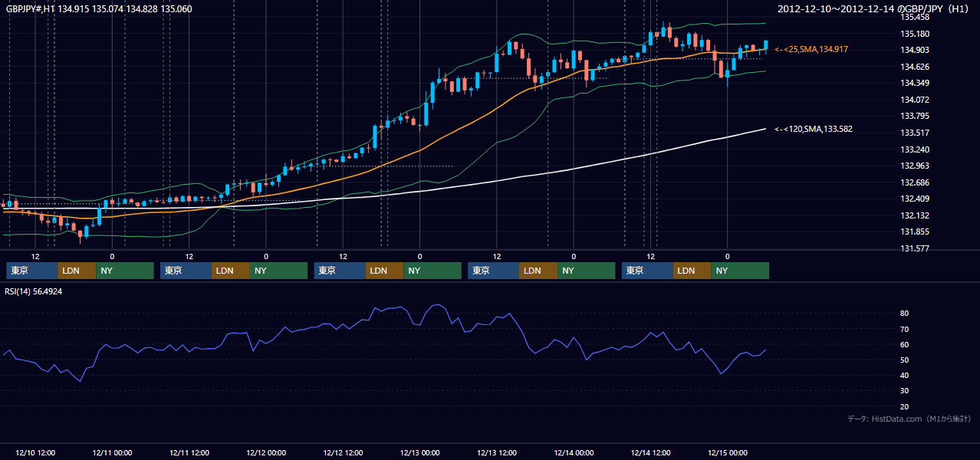Select the 12/13 00:00 time axis label
This screenshot has height=460, width=980.
(420, 452)
